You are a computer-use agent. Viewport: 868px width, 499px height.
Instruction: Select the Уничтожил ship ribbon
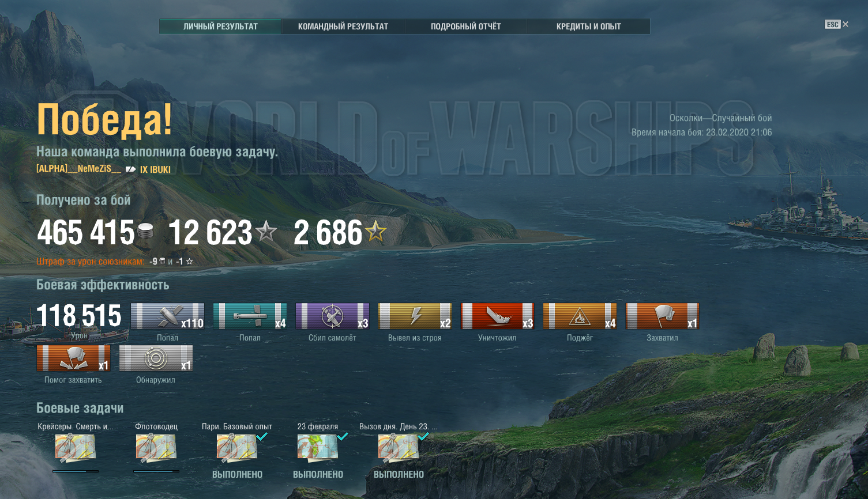pyautogui.click(x=497, y=316)
